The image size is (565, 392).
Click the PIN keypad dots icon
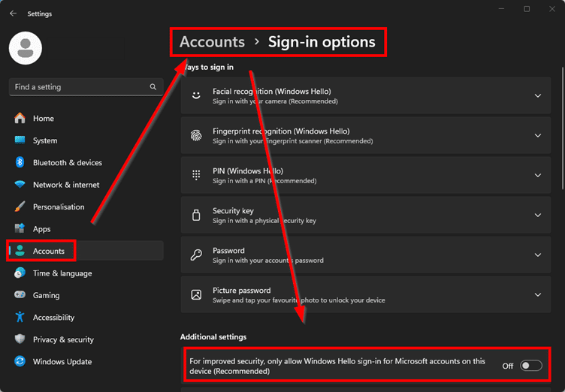click(x=196, y=175)
